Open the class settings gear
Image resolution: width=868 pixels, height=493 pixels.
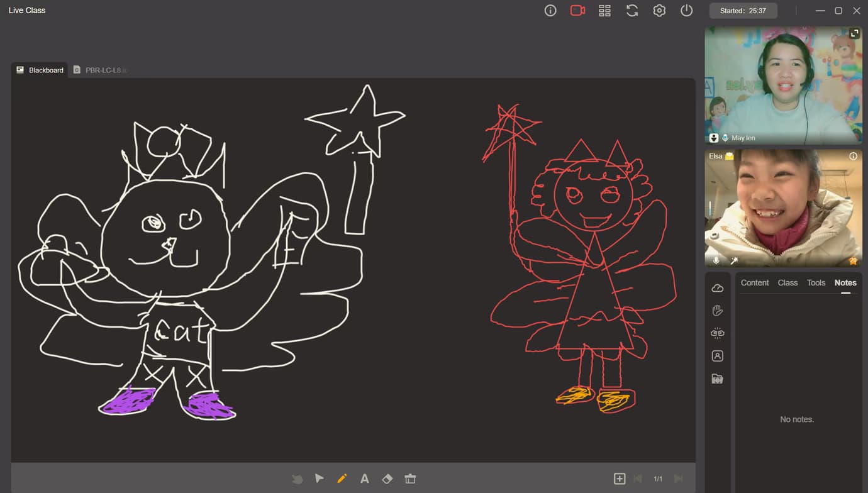[659, 11]
